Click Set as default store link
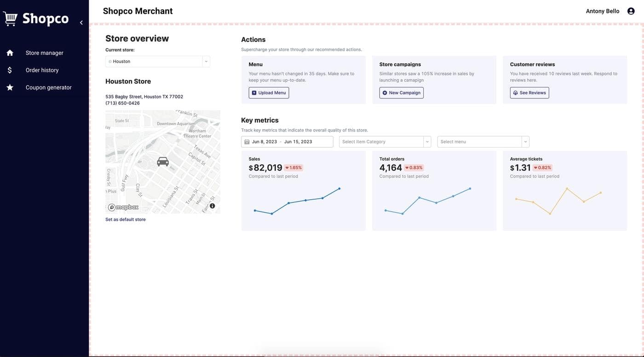Viewport: 644px width, 357px height. (x=125, y=219)
